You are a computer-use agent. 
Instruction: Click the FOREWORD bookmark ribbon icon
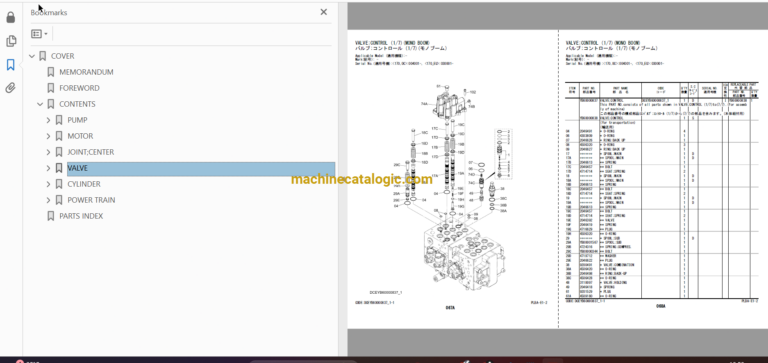click(50, 88)
